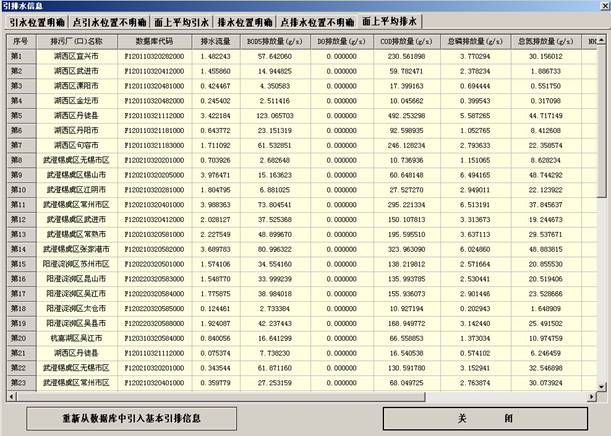Select the row header 第1
Screen dimensions: 611x436
click(x=20, y=56)
